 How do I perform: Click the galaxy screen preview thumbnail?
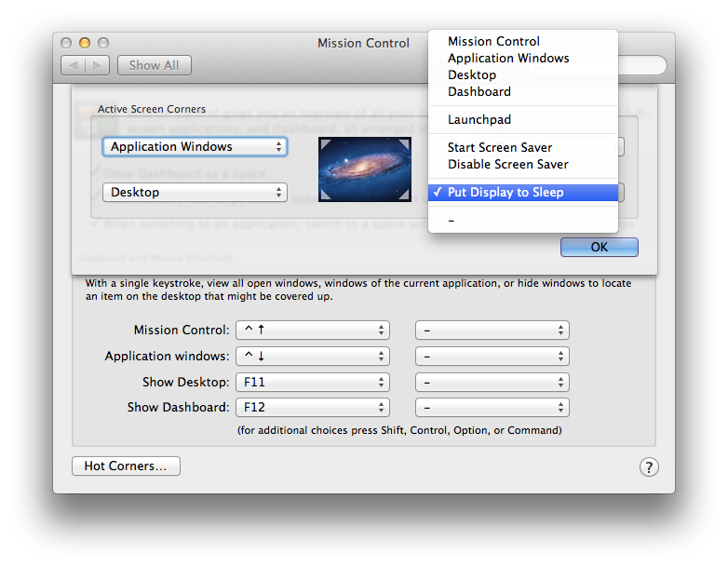(365, 169)
